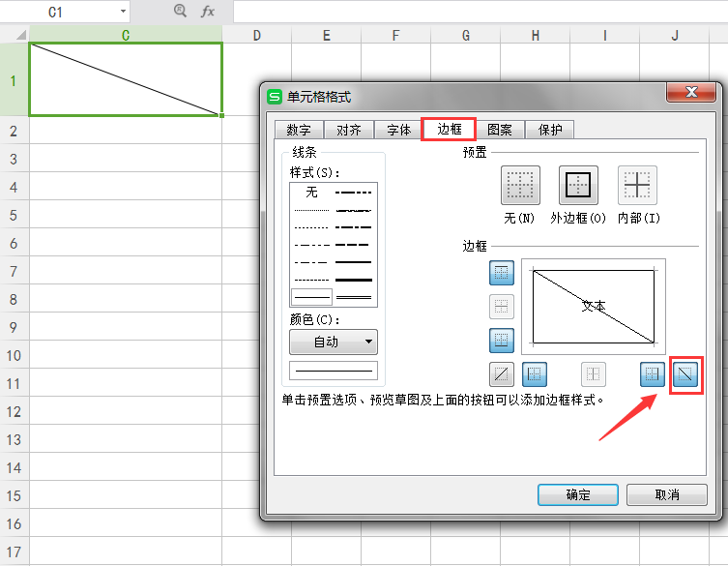This screenshot has height=566, width=728.
Task: Select column D header
Action: pyautogui.click(x=256, y=36)
